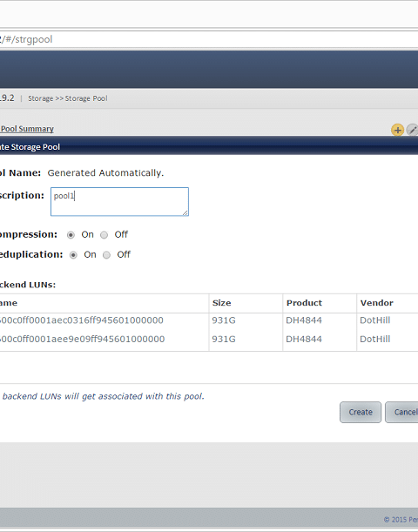
Task: Turn Compression off
Action: point(104,235)
